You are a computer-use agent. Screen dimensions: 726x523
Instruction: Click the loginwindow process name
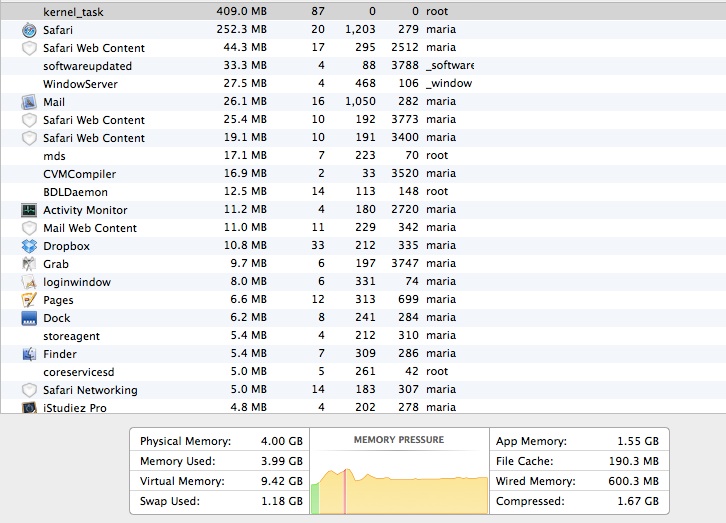pos(77,282)
